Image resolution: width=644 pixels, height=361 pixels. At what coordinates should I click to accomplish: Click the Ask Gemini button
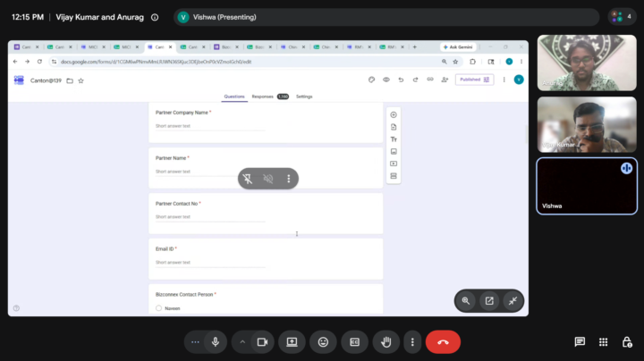pos(458,47)
